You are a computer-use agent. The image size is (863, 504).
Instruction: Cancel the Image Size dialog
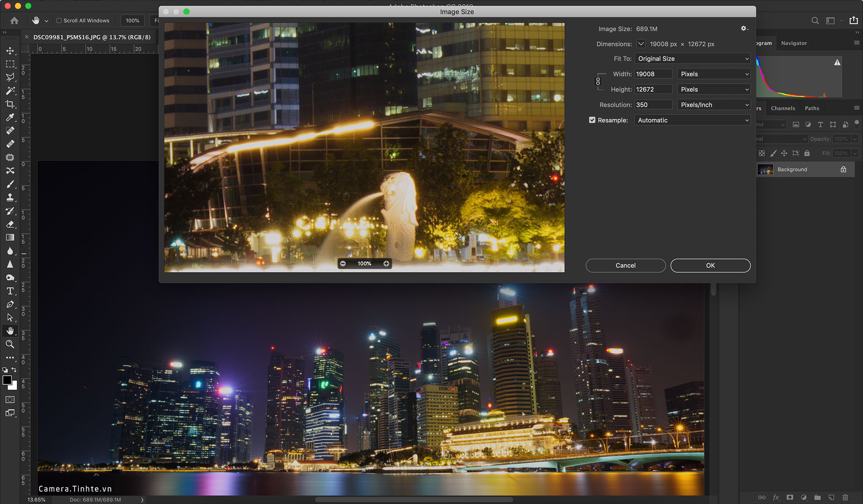tap(625, 265)
